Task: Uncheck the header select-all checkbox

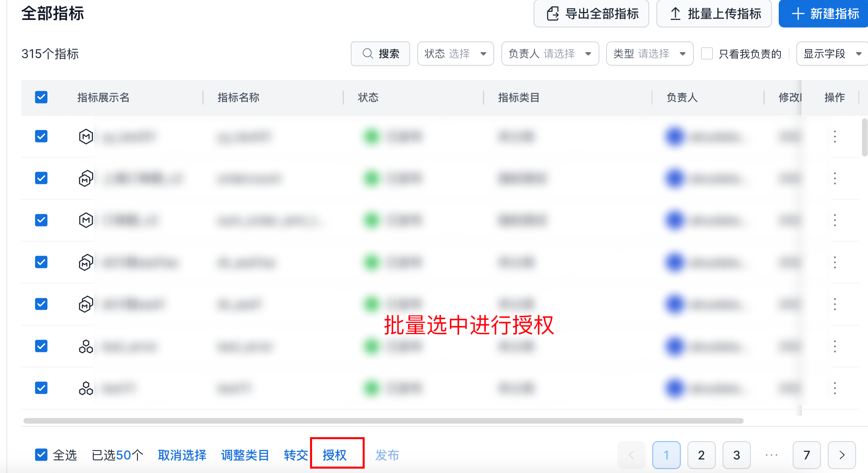Action: (x=41, y=97)
